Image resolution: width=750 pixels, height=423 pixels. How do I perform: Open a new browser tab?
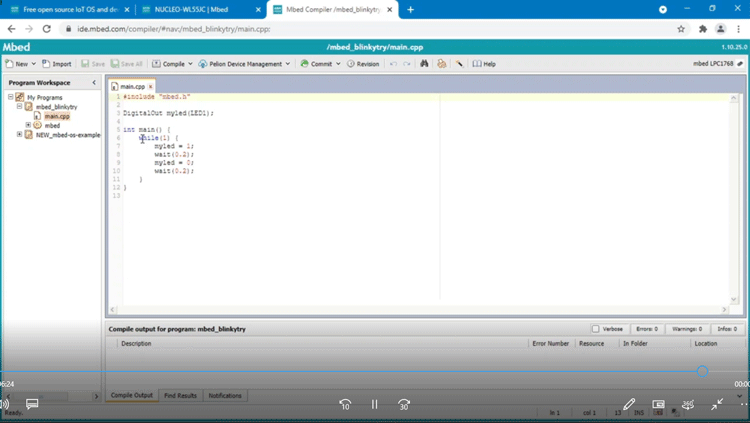click(410, 10)
